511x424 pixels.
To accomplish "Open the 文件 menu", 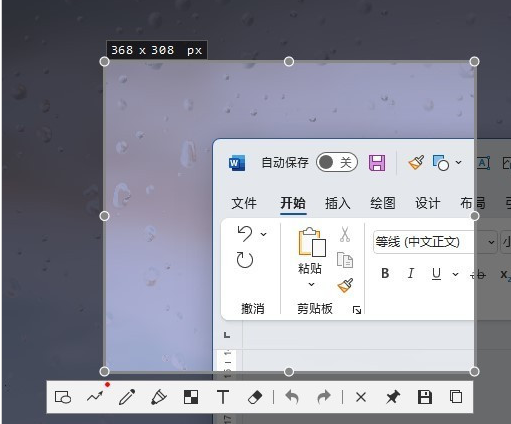I will pos(244,203).
